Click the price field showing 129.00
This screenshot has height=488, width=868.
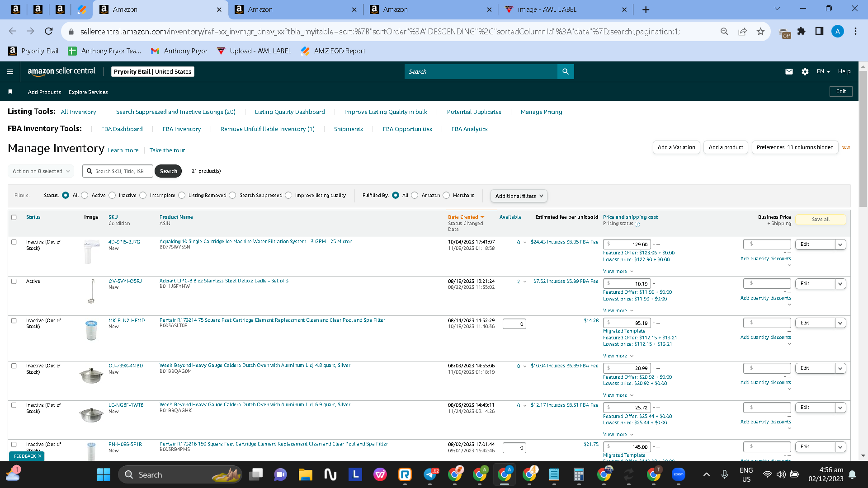[x=627, y=244]
